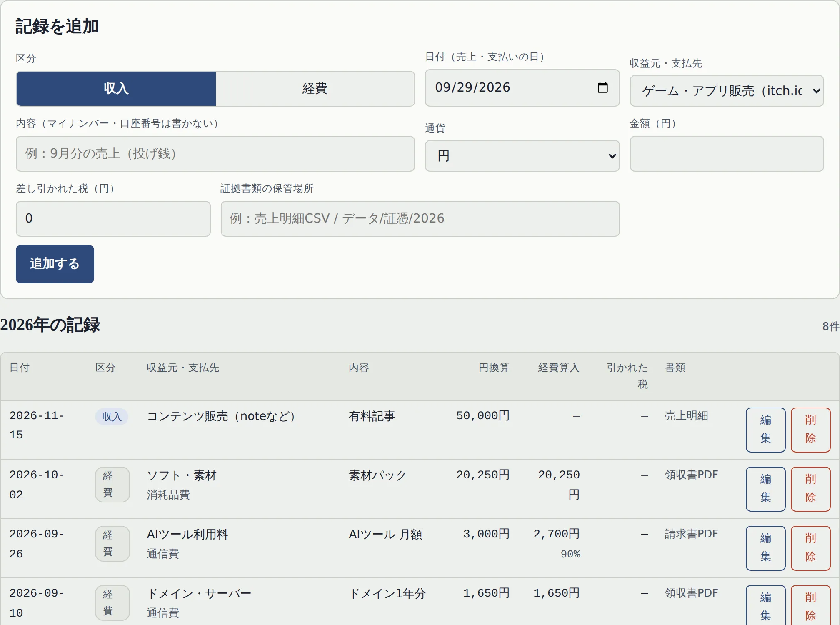Screen dimensions: 840x625
Task: Click the 請求書PDF document cell
Action: coord(691,534)
